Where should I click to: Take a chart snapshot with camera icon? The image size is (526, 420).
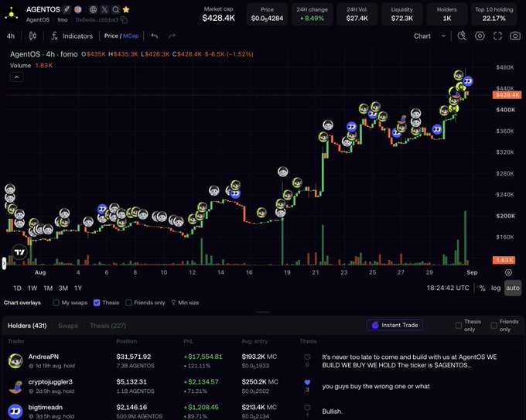click(x=515, y=36)
